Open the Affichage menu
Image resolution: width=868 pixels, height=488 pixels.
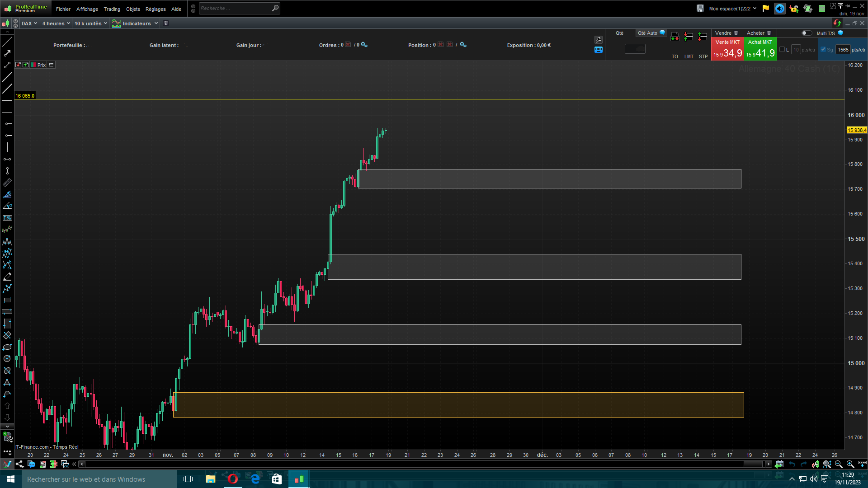pyautogui.click(x=87, y=9)
